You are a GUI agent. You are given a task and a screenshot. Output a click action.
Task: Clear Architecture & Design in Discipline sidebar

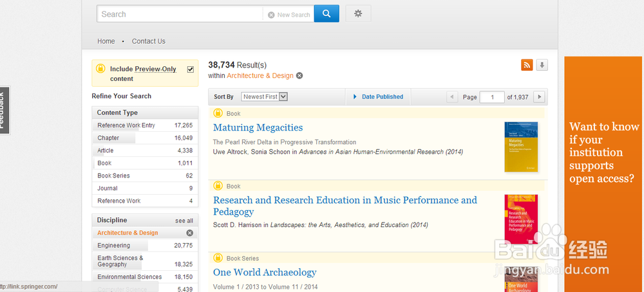(x=189, y=233)
